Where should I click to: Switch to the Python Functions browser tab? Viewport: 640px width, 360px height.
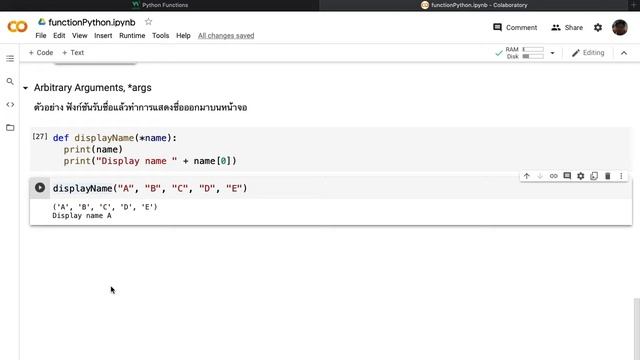point(160,5)
